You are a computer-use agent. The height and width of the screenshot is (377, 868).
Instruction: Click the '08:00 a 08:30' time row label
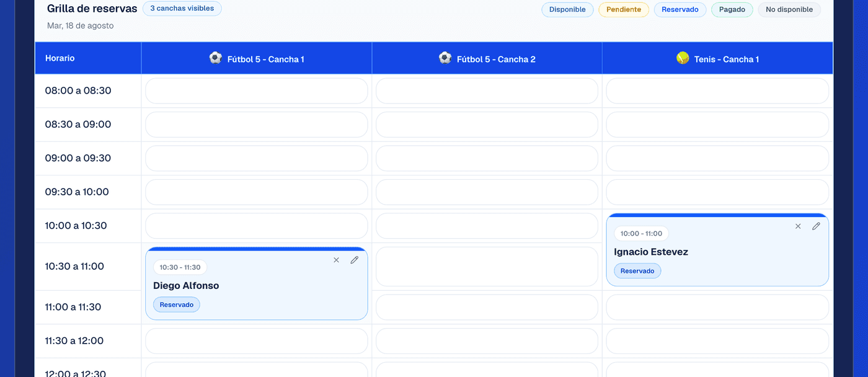[x=78, y=91]
